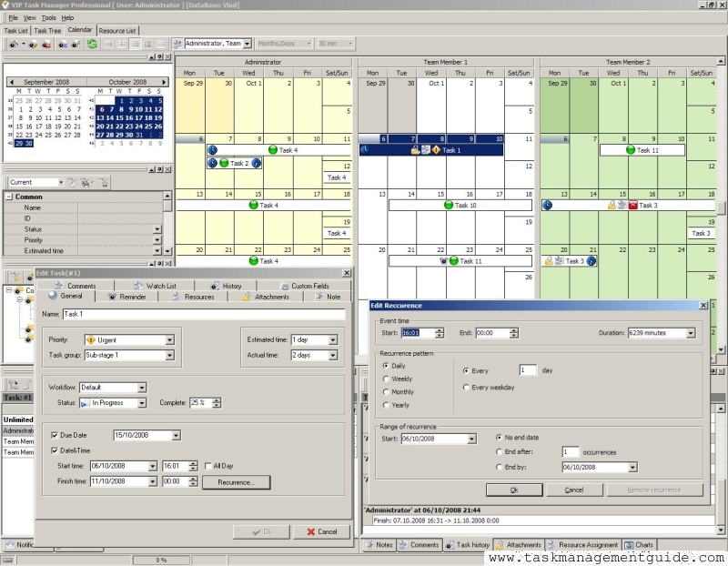
Task: Select End by date option
Action: 499,467
